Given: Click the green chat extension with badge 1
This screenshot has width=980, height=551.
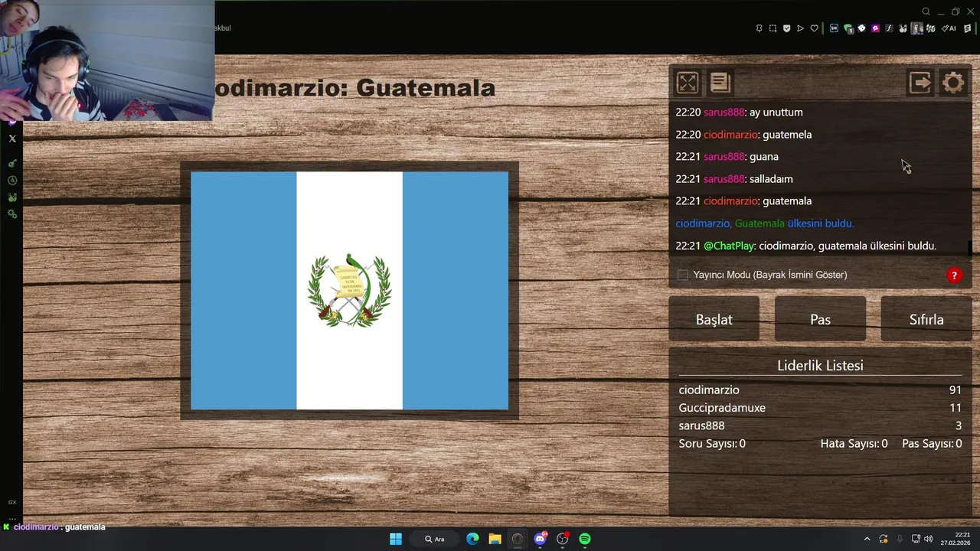Looking at the screenshot, I should (848, 29).
